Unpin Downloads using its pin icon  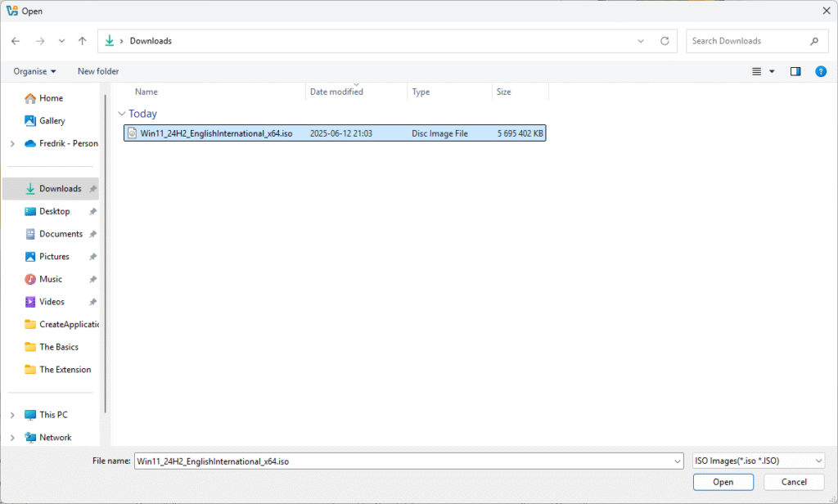(x=93, y=189)
